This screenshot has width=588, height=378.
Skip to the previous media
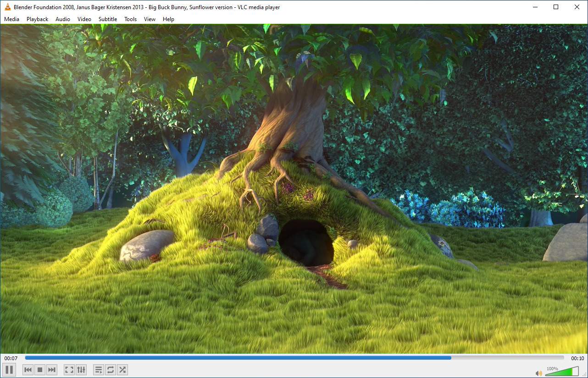tap(28, 369)
